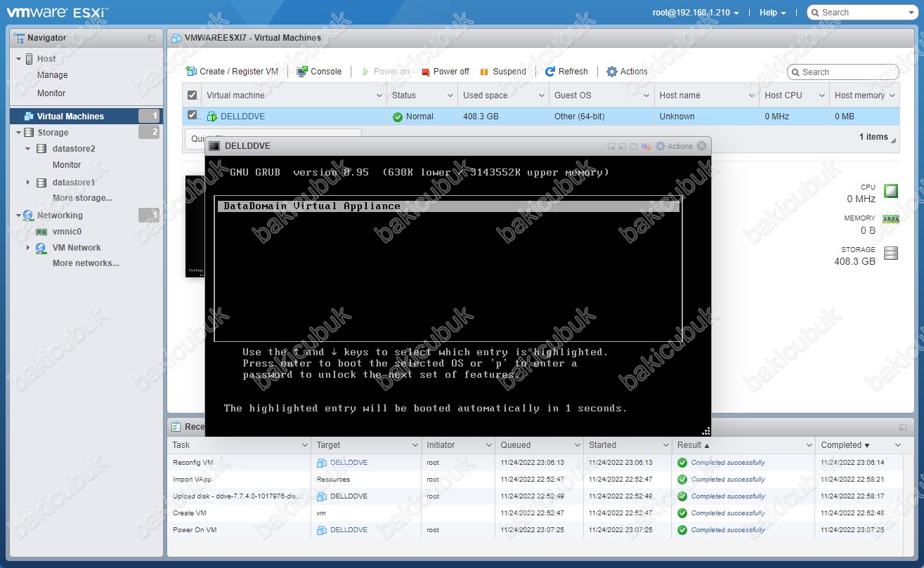924x568 pixels.
Task: Click the first console window size icon
Action: [x=611, y=147]
